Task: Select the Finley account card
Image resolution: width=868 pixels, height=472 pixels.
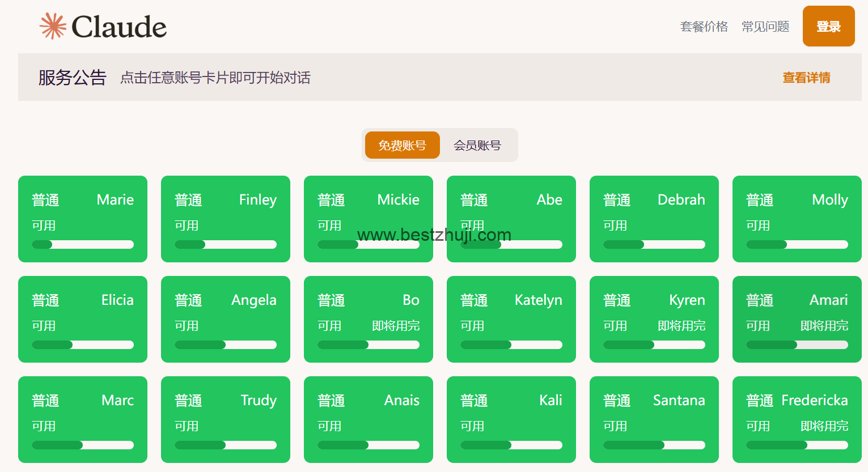Action: [226, 219]
